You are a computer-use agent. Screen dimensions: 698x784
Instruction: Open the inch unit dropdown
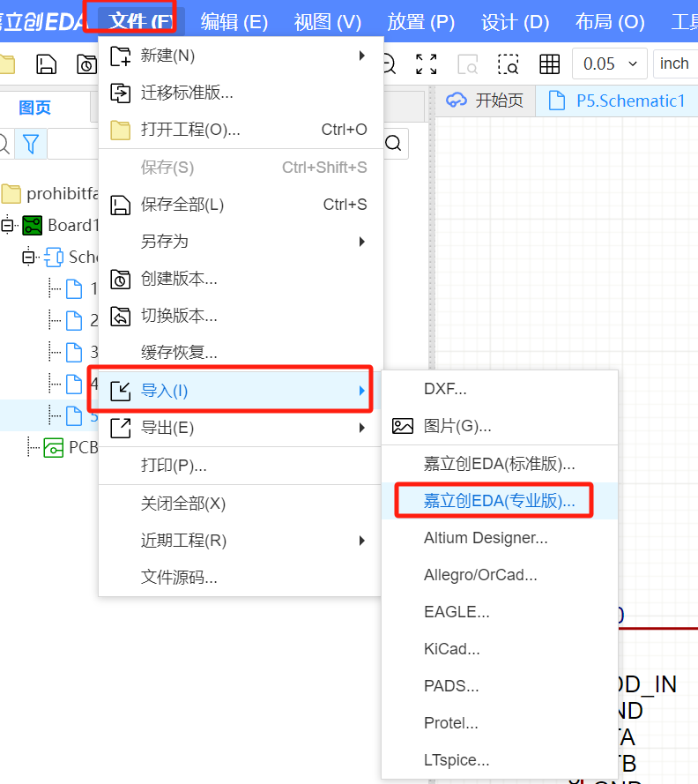pos(675,63)
